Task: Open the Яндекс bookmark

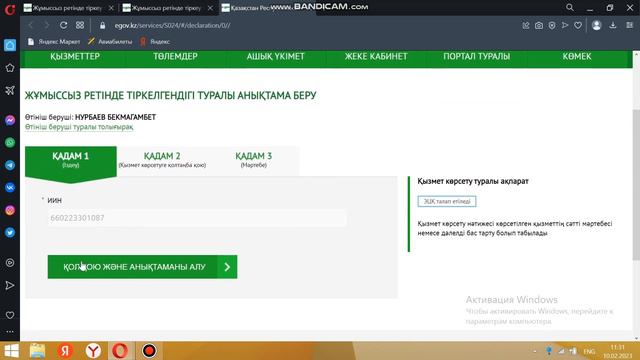Action: [x=155, y=42]
